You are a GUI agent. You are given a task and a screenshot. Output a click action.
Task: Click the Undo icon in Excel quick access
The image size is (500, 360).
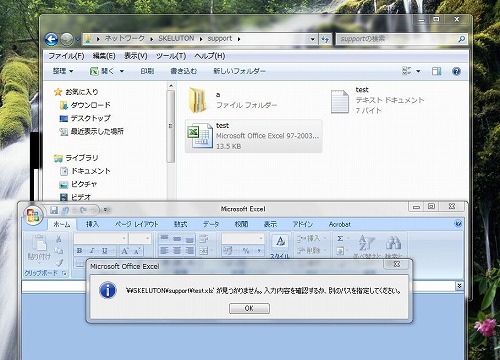point(65,210)
